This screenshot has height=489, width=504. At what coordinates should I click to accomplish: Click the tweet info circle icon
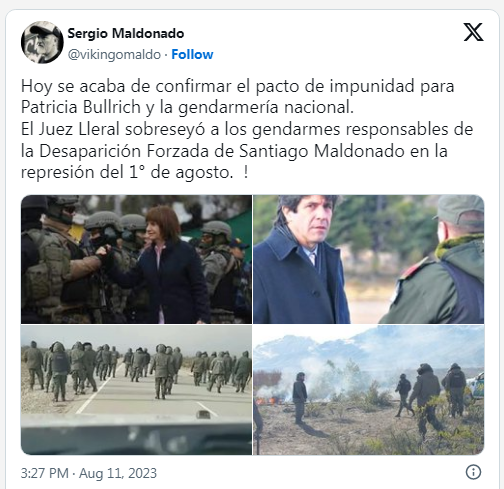[x=473, y=472]
